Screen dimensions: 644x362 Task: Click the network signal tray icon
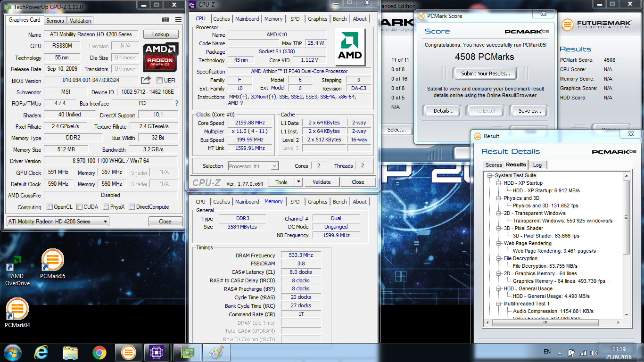[583, 353]
